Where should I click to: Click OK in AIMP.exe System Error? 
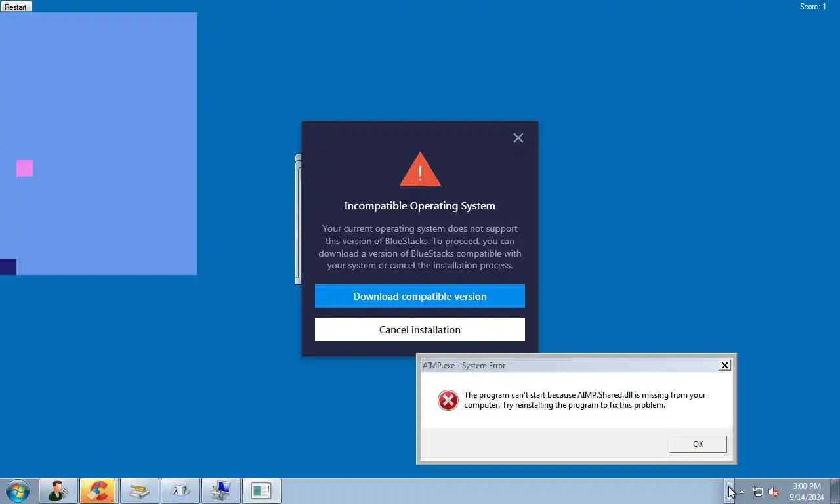tap(698, 444)
